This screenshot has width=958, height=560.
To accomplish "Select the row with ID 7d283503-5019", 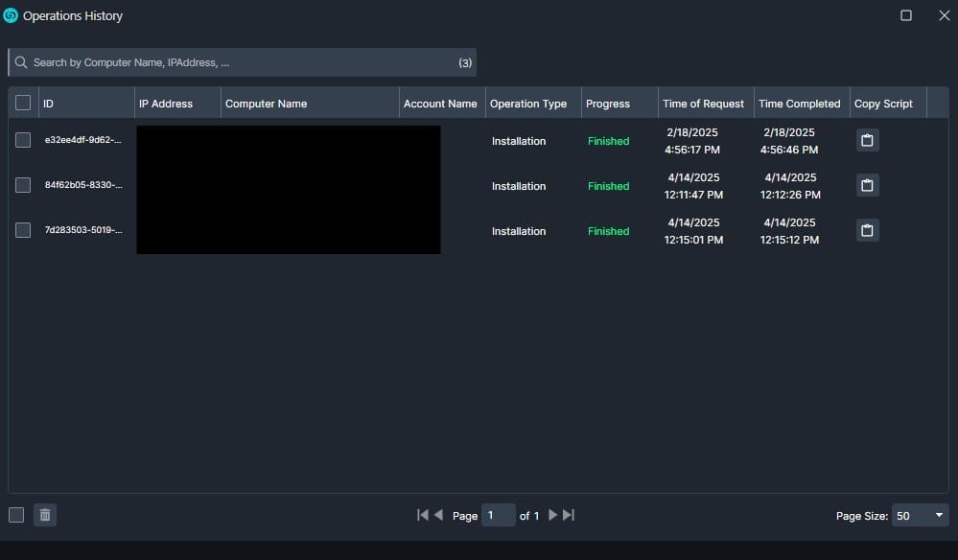I will pos(23,230).
